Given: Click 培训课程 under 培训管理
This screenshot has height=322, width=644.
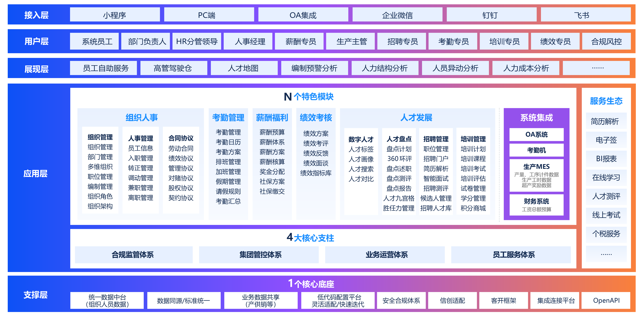Looking at the screenshot, I should (473, 159).
